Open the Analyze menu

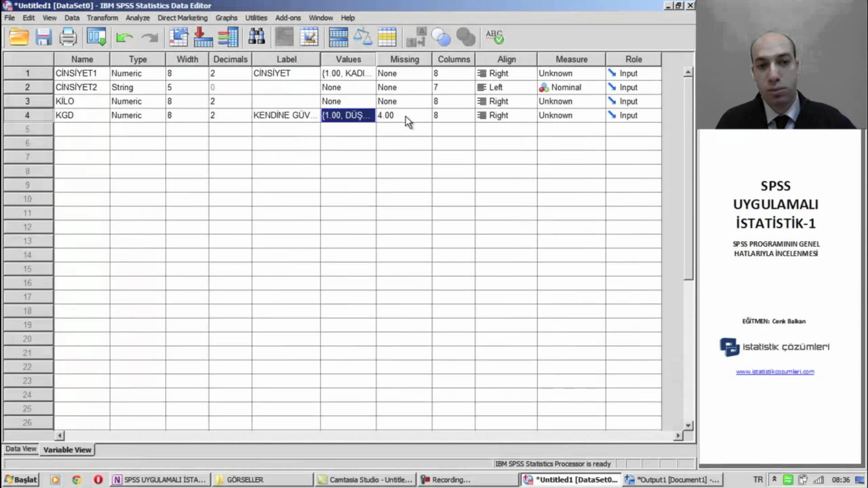[137, 18]
